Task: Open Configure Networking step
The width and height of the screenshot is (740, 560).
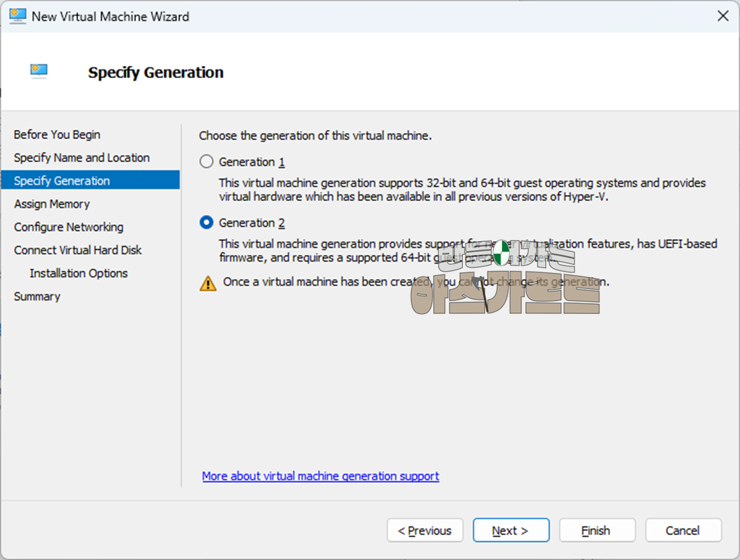Action: tap(69, 227)
